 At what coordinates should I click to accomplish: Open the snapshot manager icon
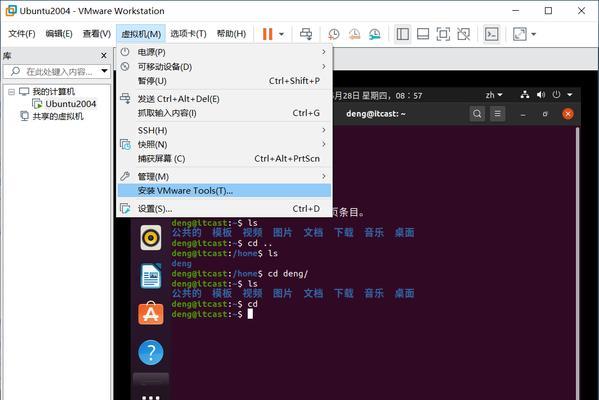[375, 34]
